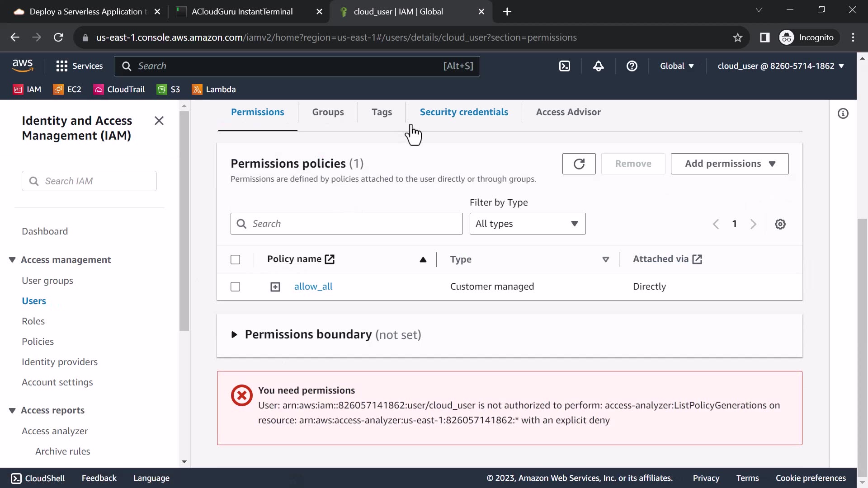
Task: Select all policies header checkbox
Action: click(x=235, y=259)
